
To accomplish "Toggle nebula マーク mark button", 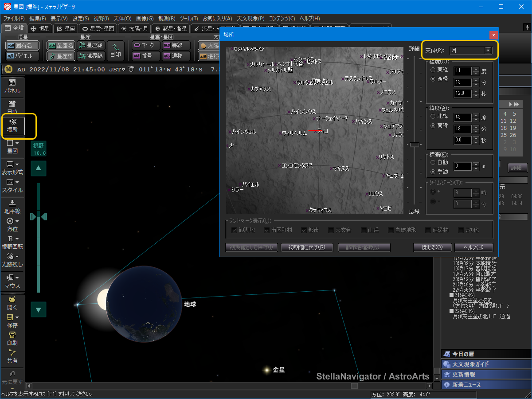I will coord(145,45).
